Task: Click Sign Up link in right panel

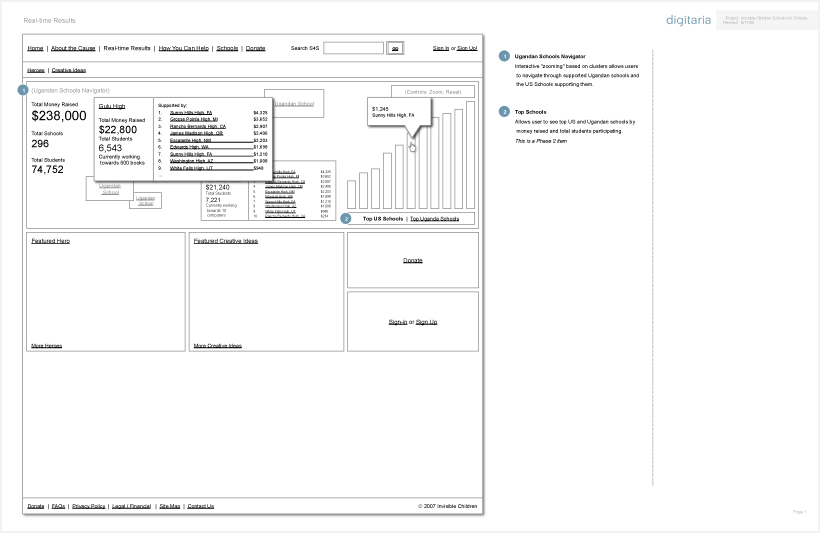Action: pos(426,322)
